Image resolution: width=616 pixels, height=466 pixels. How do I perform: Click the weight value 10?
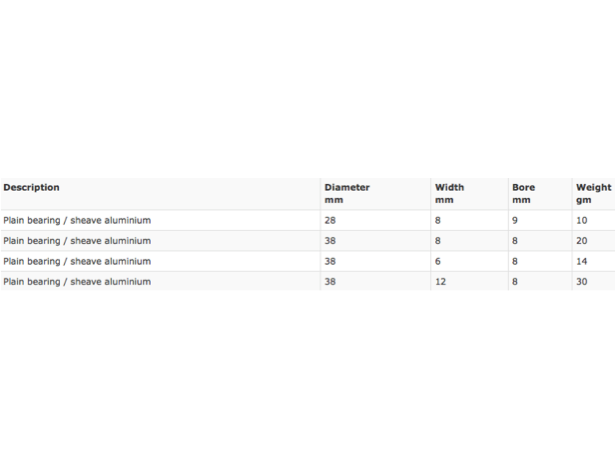(x=582, y=220)
